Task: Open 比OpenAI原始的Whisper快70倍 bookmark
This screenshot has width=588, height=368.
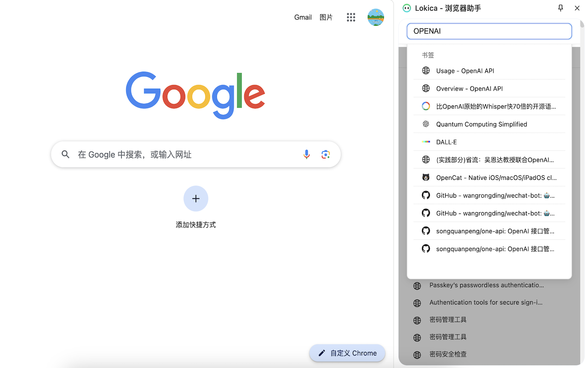Action: coord(489,106)
